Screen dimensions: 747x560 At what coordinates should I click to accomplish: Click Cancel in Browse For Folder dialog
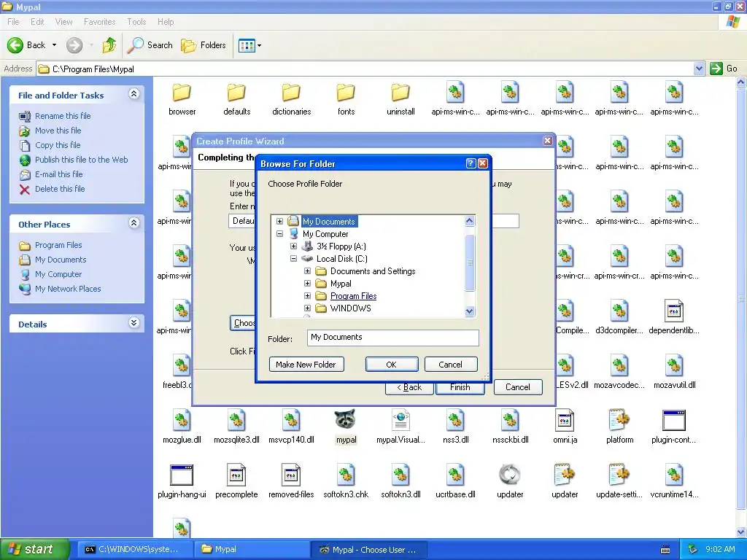click(451, 365)
